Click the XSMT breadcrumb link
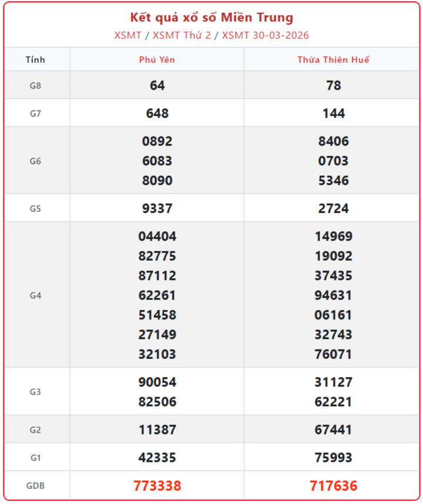Screen dimensions: 423x504 point(127,35)
